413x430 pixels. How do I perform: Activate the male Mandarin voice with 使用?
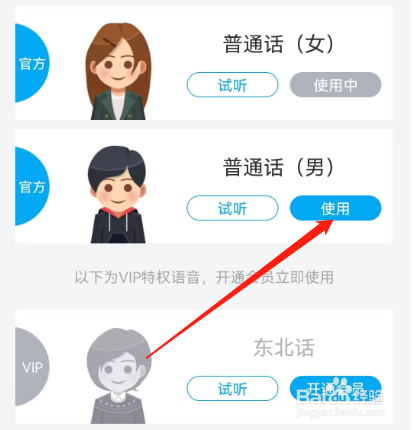click(335, 208)
